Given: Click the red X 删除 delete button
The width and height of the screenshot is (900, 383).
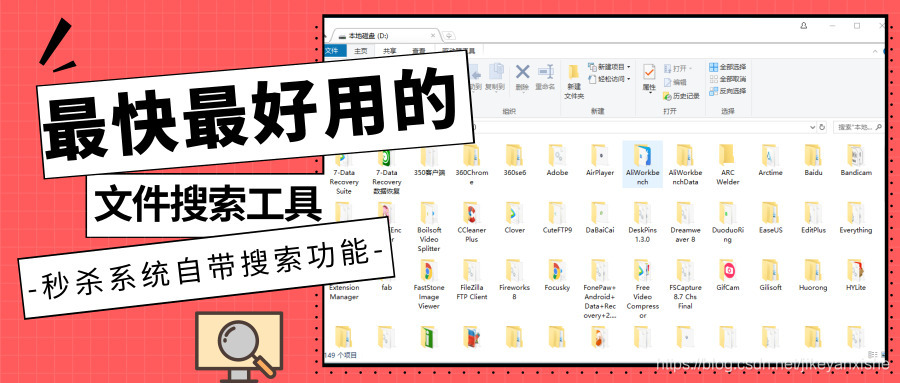Looking at the screenshot, I should (x=522, y=77).
